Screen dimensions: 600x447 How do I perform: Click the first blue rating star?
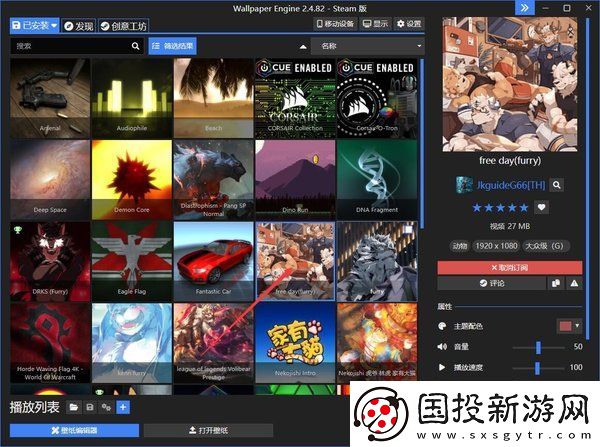pyautogui.click(x=477, y=208)
